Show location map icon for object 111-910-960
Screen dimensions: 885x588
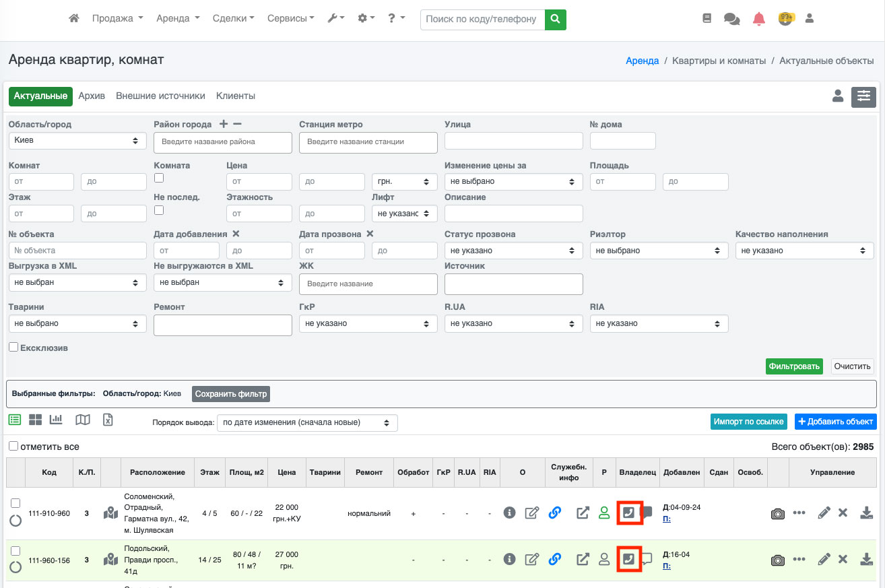pos(110,513)
